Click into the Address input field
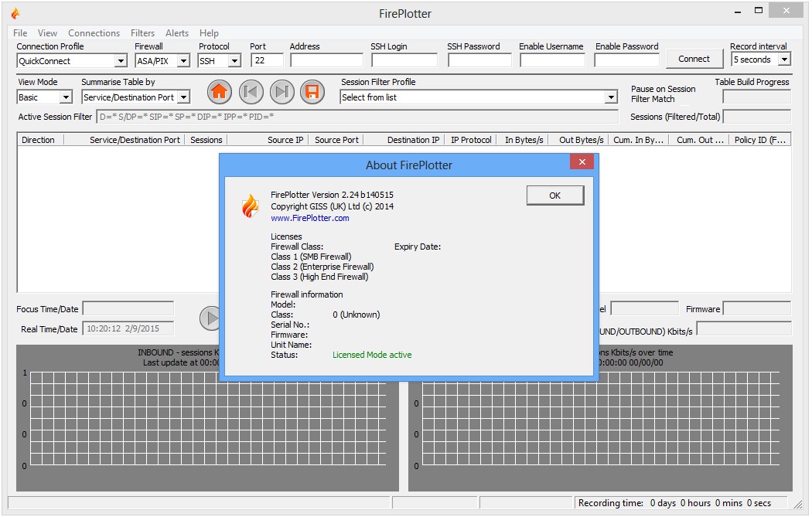Image resolution: width=812 pixels, height=517 pixels. [326, 60]
